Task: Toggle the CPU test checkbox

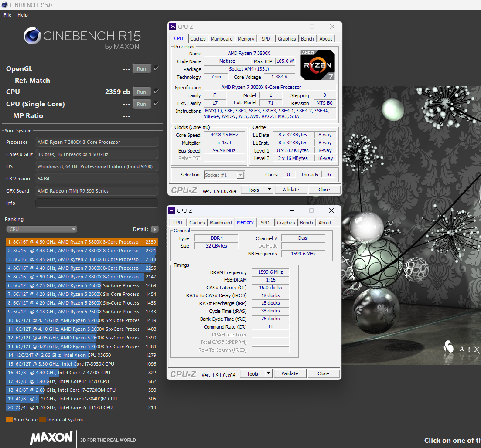Action: click(156, 92)
